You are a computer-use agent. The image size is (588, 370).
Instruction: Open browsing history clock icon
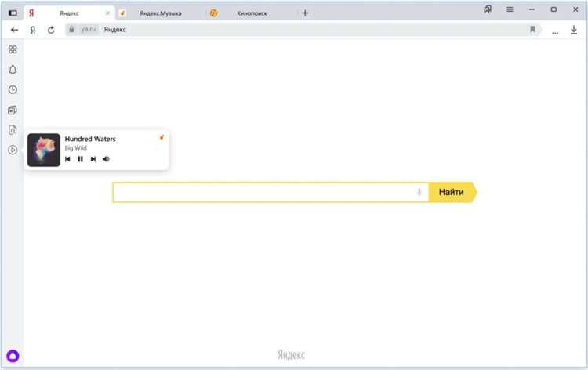[13, 89]
